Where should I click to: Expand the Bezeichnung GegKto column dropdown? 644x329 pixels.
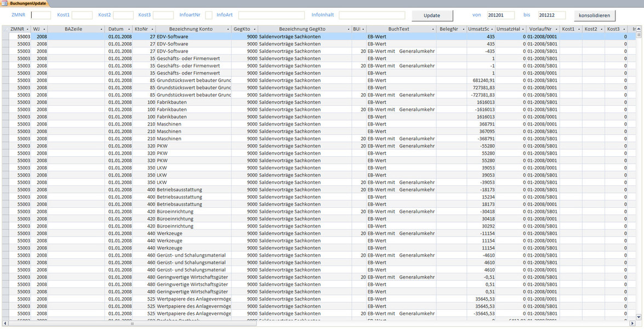348,29
